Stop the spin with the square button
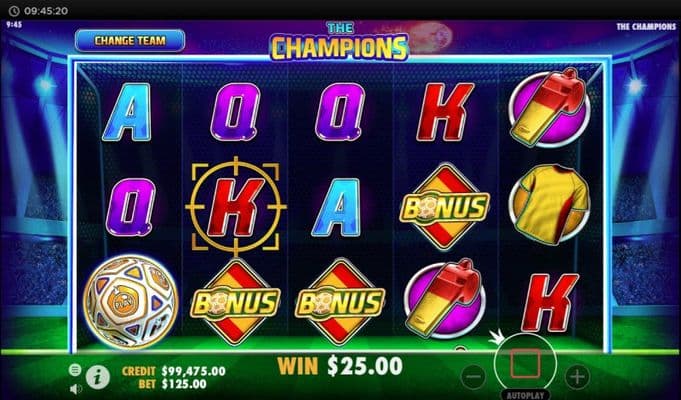 (525, 364)
